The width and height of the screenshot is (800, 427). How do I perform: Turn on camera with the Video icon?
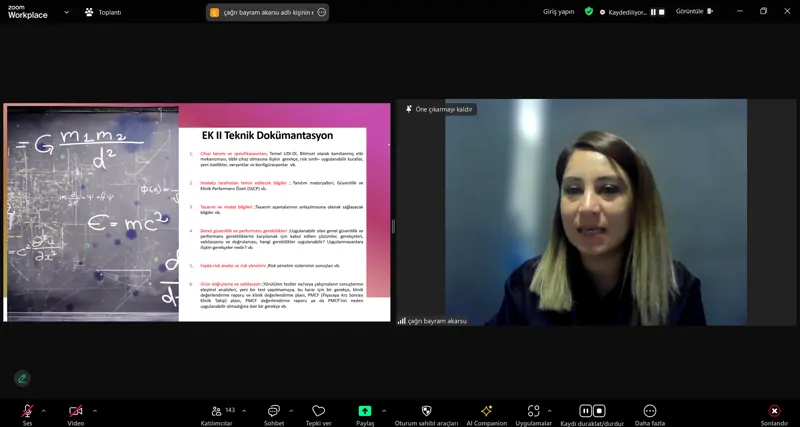[76, 411]
